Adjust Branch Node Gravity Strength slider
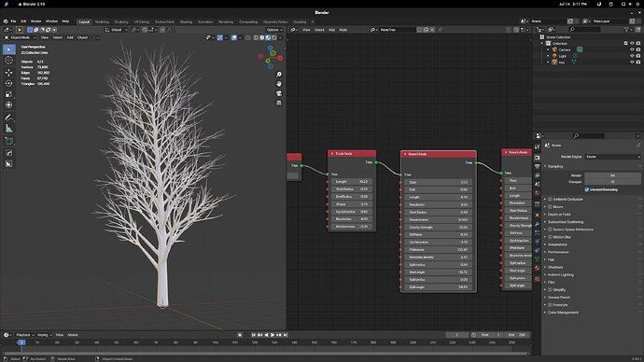The image size is (644, 362). [x=439, y=227]
